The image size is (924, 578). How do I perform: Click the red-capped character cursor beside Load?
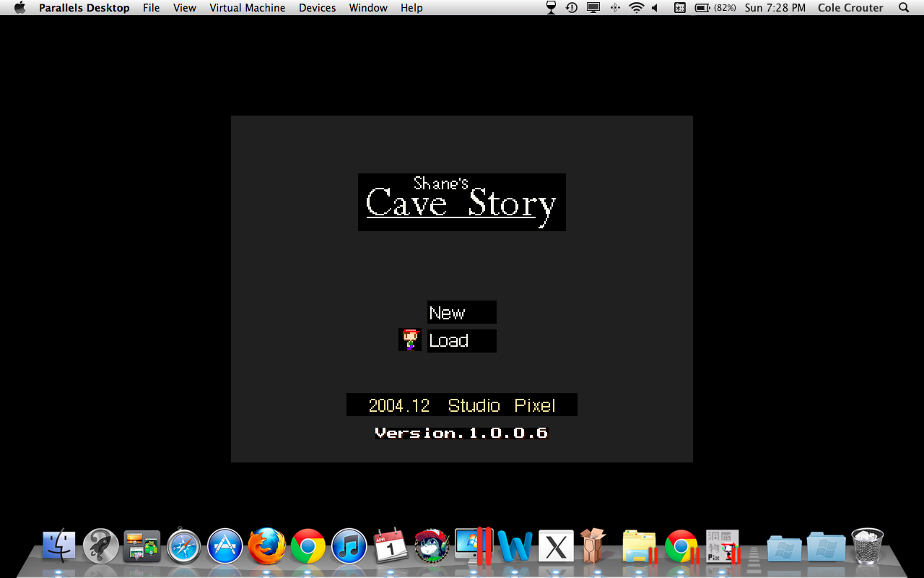[x=410, y=340]
